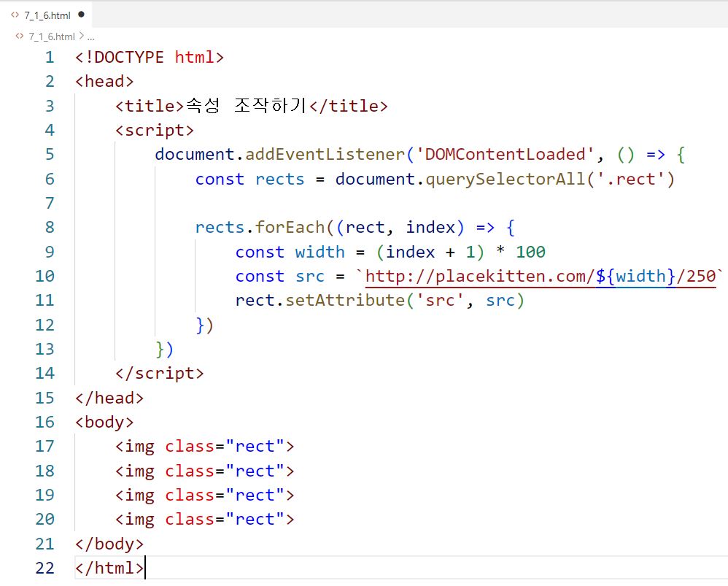
Task: Click the rects variable name on line 6
Action: click(x=280, y=180)
